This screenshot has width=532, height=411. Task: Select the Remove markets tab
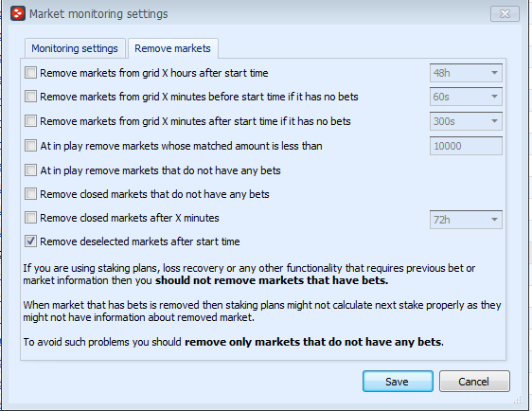(172, 48)
